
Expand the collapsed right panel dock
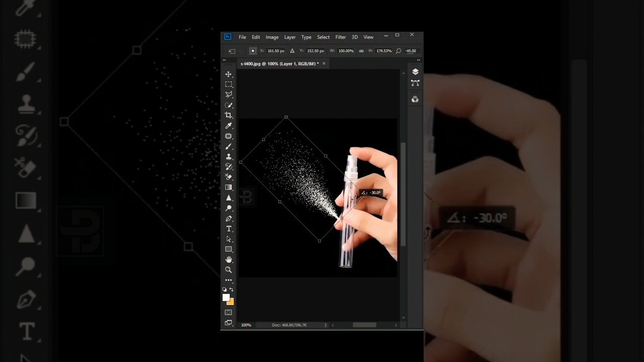point(419,60)
